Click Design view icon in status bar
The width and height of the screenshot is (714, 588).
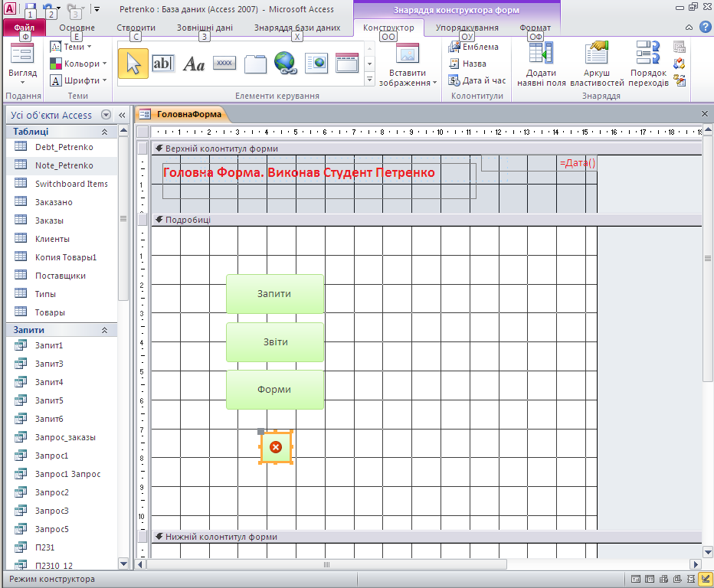706,579
